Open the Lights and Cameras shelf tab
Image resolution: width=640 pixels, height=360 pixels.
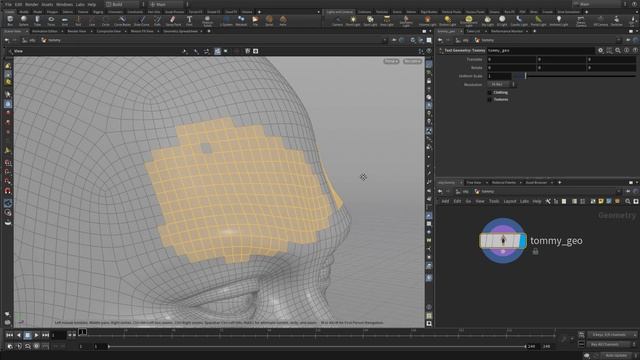pos(340,12)
